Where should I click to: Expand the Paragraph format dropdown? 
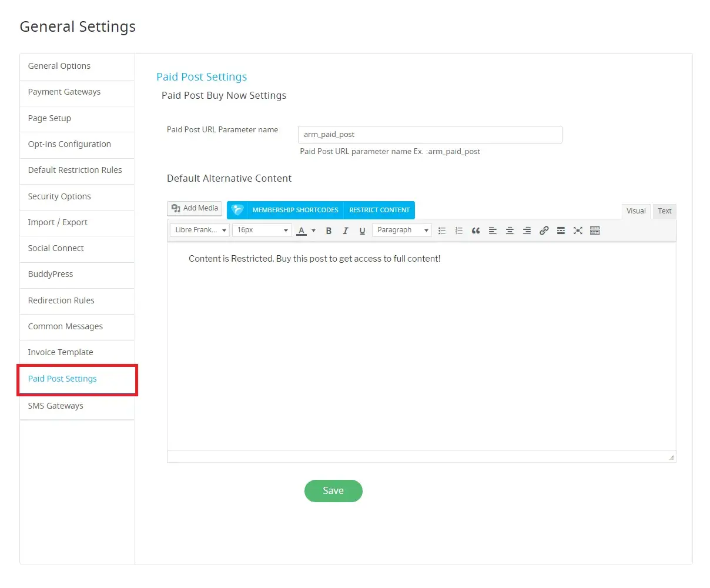click(402, 230)
